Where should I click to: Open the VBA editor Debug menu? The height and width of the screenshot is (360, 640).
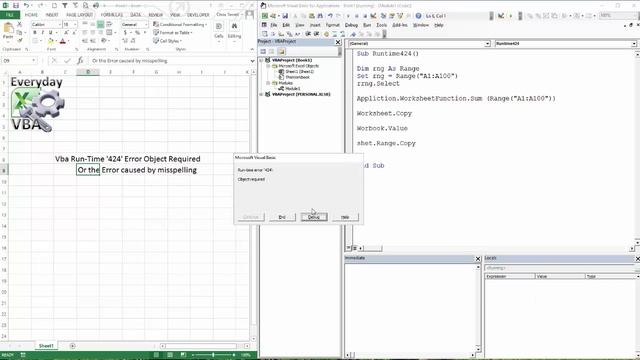point(351,25)
